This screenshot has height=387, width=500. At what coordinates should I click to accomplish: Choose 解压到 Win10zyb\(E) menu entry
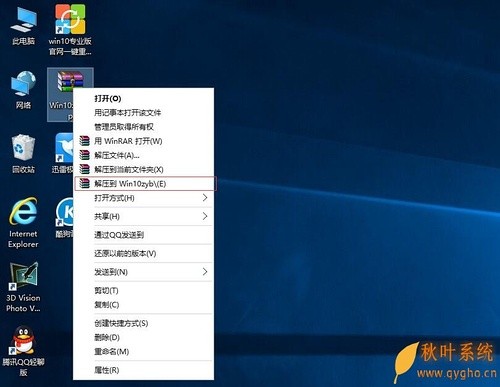click(x=145, y=184)
